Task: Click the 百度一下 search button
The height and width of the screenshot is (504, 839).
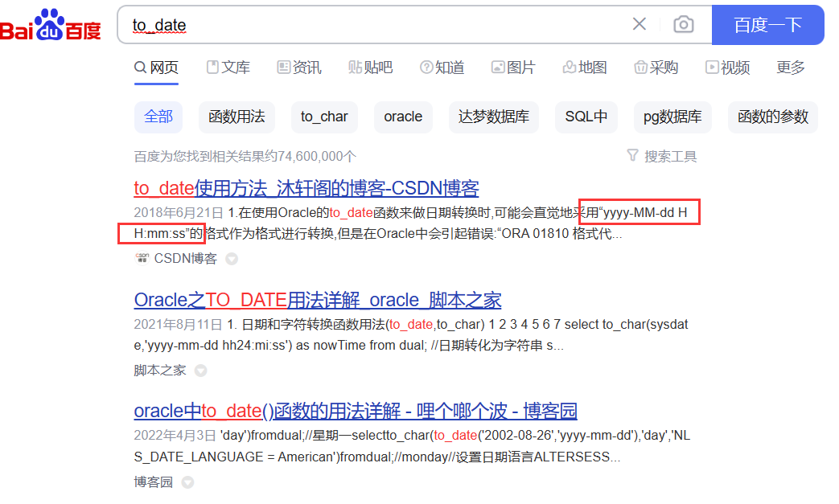Action: pos(768,25)
